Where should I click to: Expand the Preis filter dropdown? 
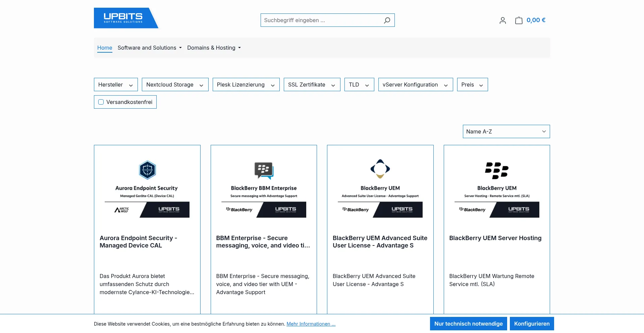(472, 85)
